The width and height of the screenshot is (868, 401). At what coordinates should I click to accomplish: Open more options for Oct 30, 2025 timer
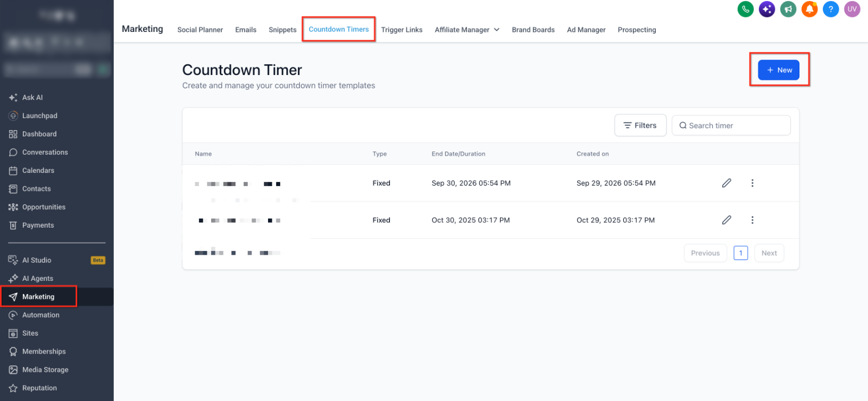pos(752,220)
